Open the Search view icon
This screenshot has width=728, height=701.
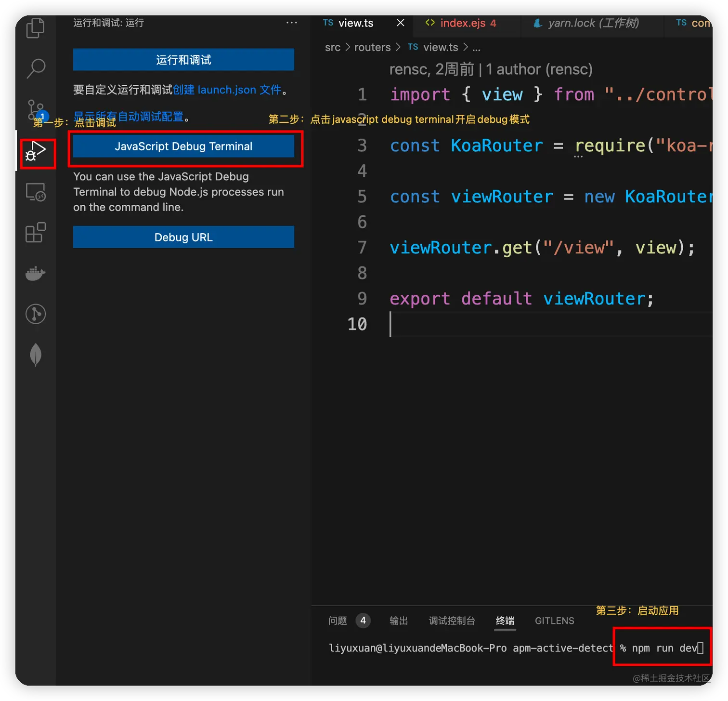tap(36, 68)
